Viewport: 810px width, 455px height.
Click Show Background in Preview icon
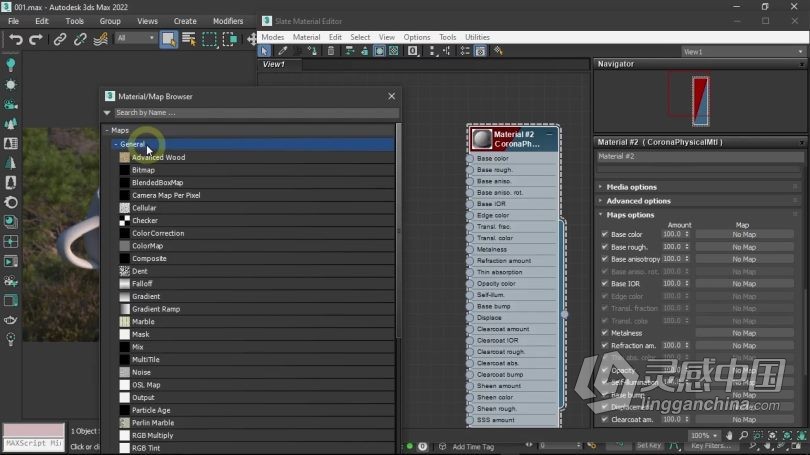coord(394,51)
